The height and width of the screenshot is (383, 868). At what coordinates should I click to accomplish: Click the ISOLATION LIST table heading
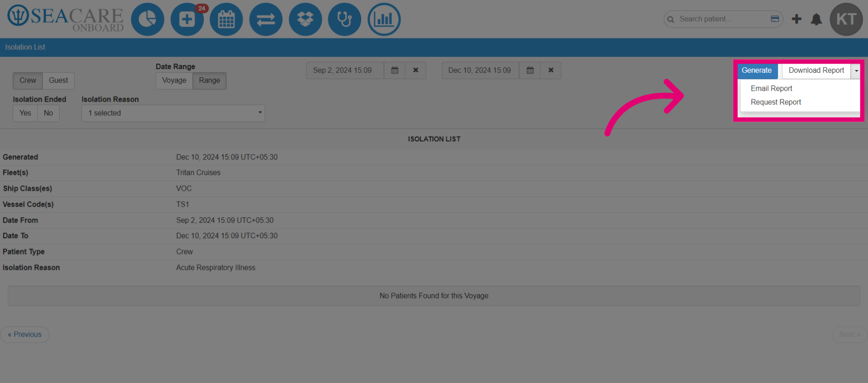point(434,139)
